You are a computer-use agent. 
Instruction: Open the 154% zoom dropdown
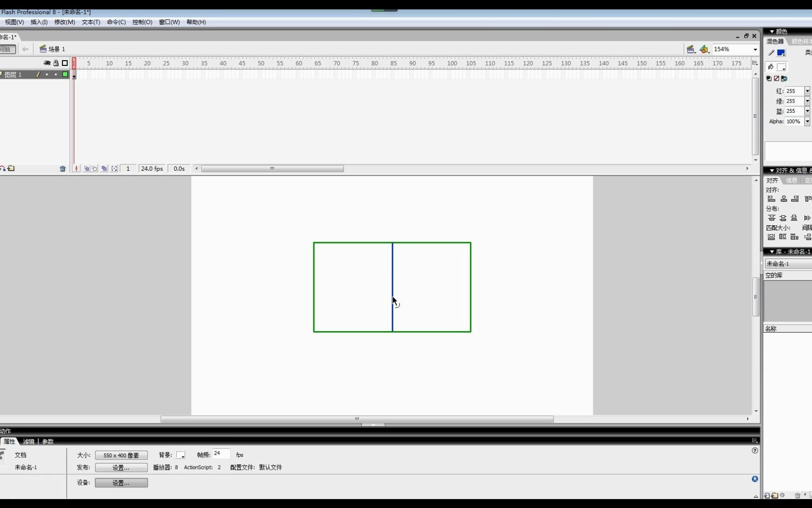[755, 49]
